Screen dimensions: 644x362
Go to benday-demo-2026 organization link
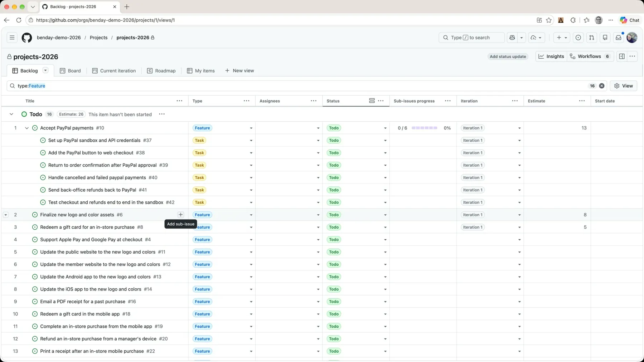pyautogui.click(x=59, y=38)
